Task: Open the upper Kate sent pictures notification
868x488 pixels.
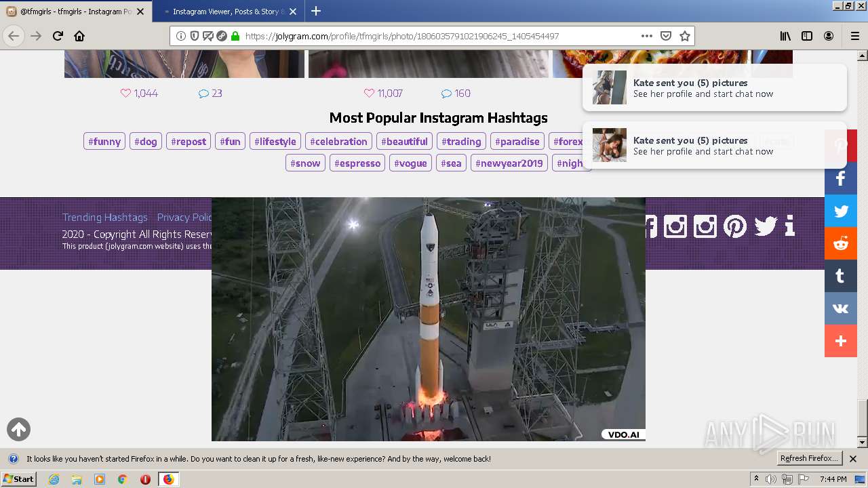Action: tap(715, 87)
